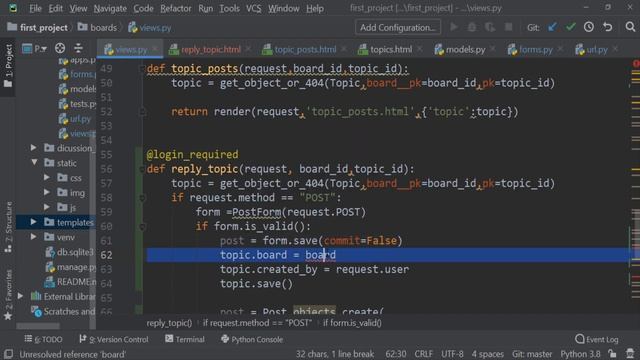Open Project view dropdown
Viewport: 640px width, 360px height.
[35, 49]
